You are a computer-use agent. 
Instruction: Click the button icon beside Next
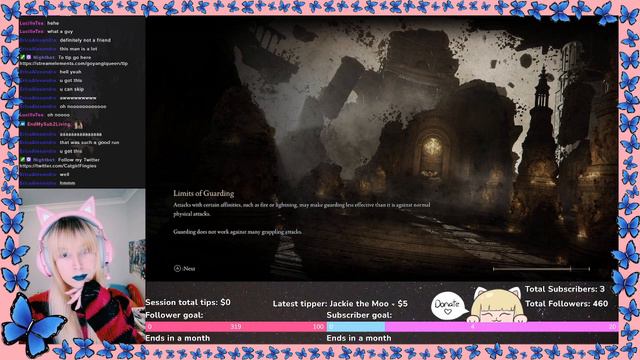177,269
